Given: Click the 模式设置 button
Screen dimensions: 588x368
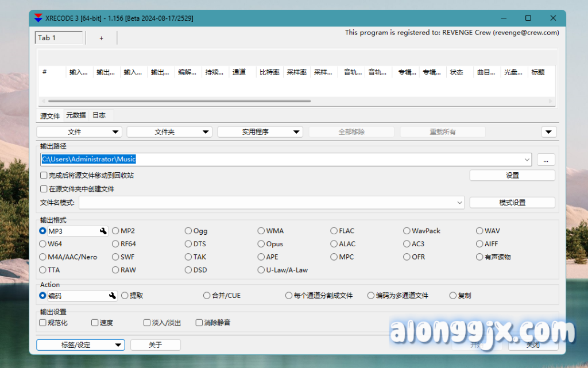Looking at the screenshot, I should point(512,203).
